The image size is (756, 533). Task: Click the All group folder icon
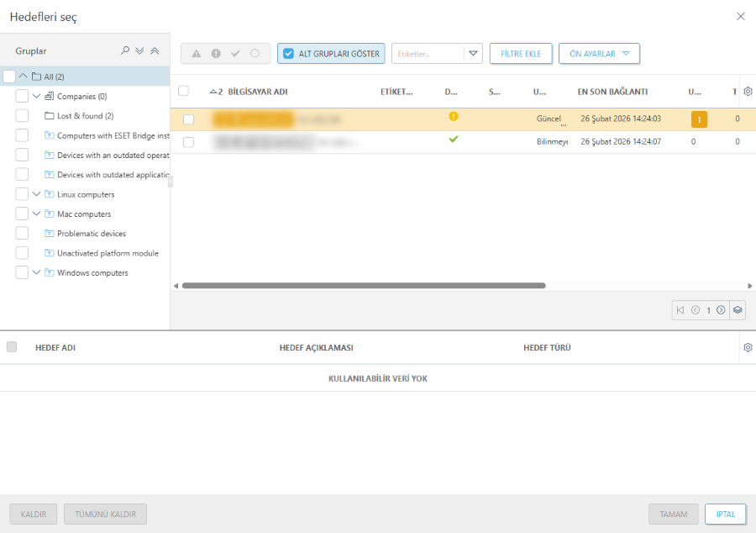pyautogui.click(x=36, y=77)
